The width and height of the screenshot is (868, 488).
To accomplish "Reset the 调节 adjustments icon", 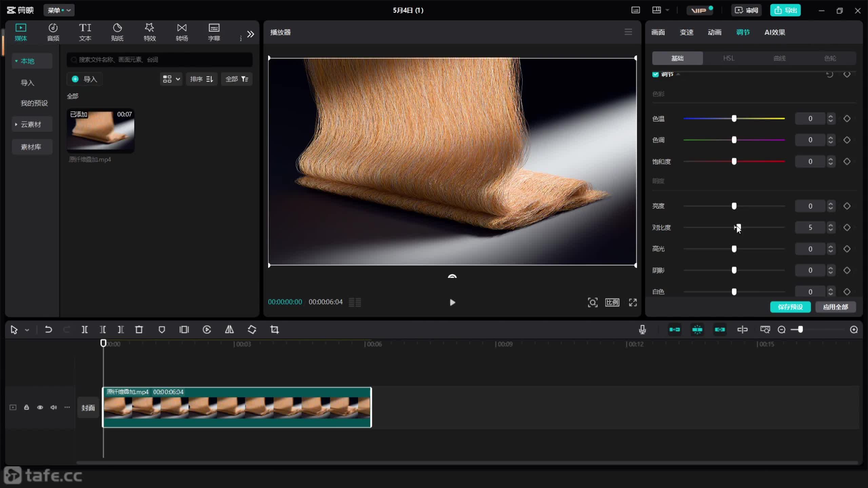I will click(x=830, y=74).
